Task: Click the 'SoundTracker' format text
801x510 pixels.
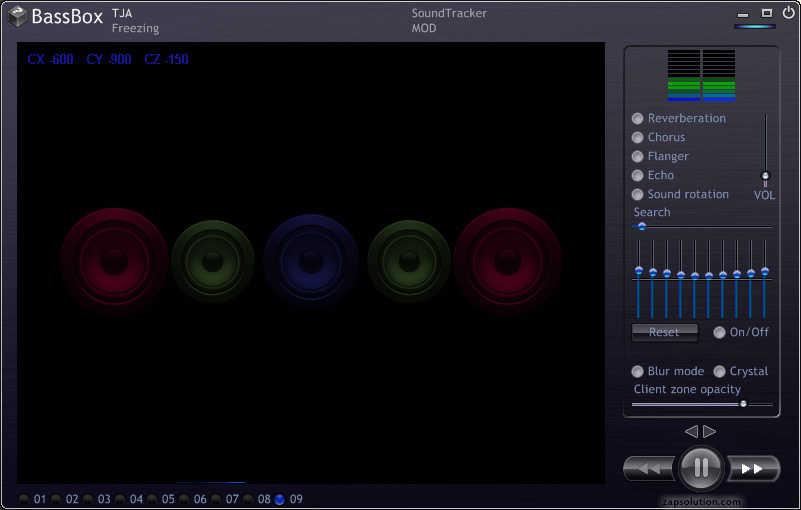Action: coord(449,13)
